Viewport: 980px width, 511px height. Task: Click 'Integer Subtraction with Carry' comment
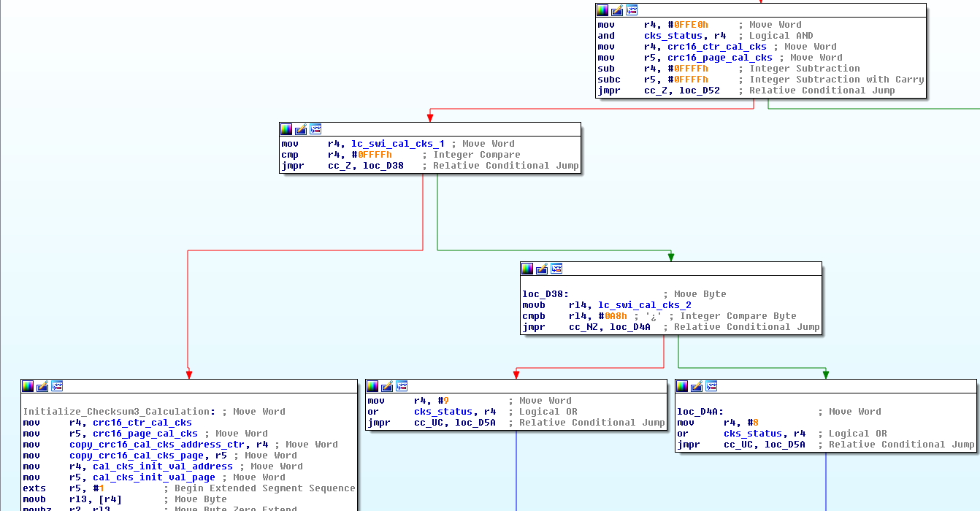point(837,80)
